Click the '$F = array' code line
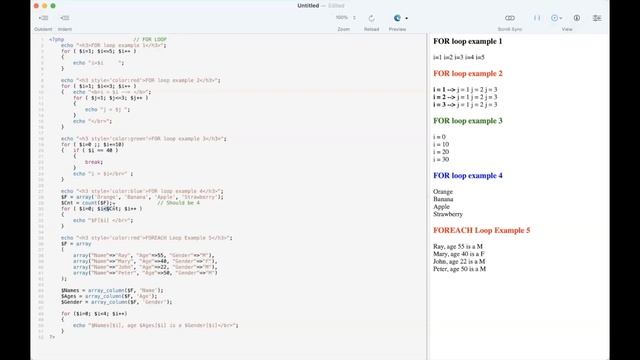Viewport: 640px width, 360px height. coord(76,244)
